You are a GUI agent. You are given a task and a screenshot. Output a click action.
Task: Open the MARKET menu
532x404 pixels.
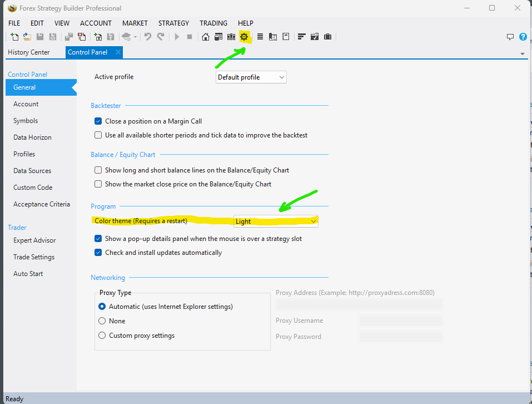tap(135, 23)
